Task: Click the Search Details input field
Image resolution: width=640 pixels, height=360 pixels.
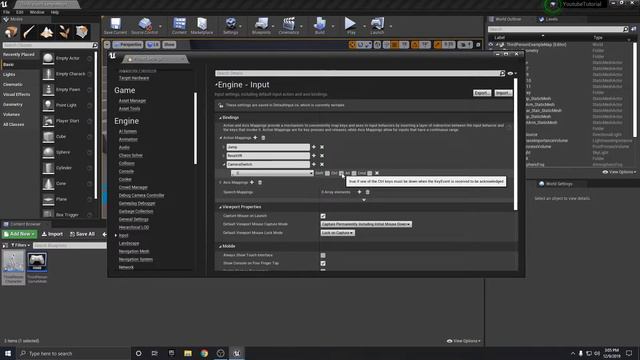Action: point(360,73)
